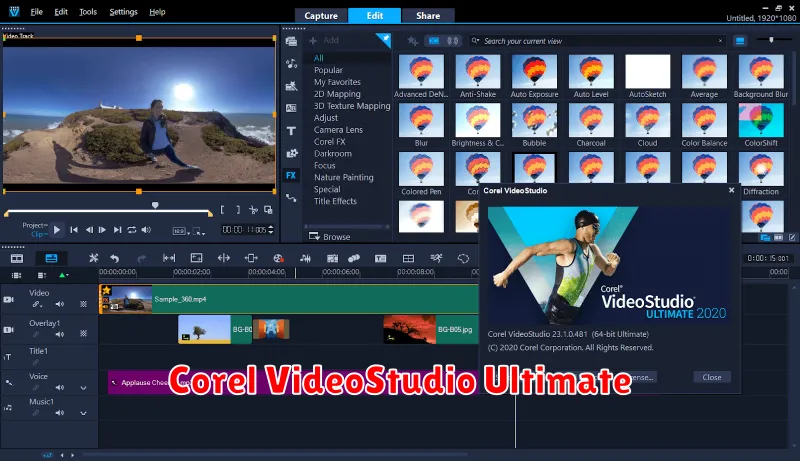
Task: Open the Motion tracking icon
Action: click(354, 259)
